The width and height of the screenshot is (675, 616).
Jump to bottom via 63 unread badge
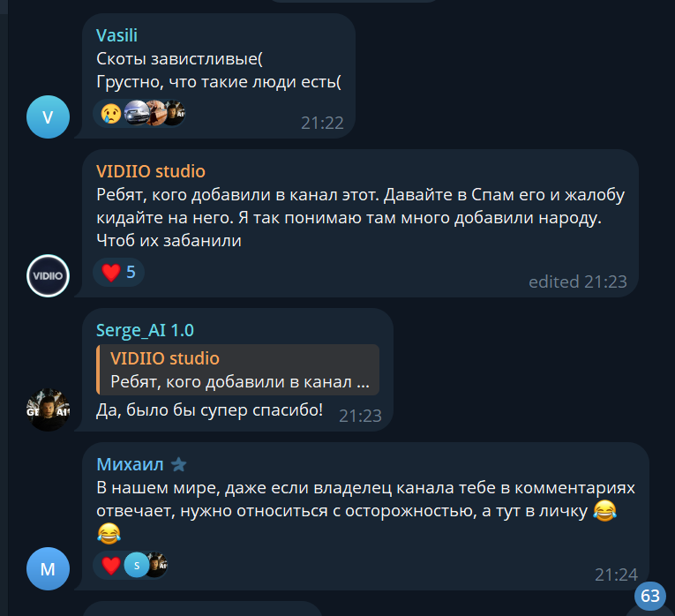[x=650, y=596]
